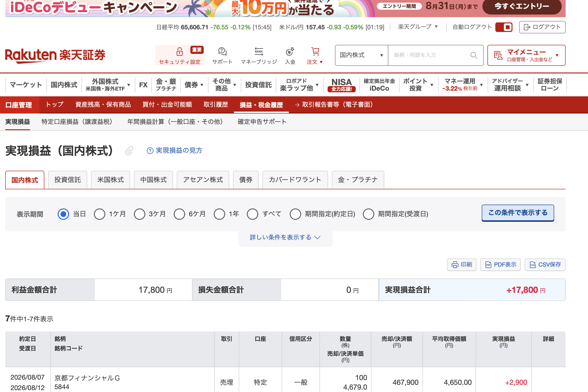Click the paperclip icon beside 実現損益 title
The height and width of the screenshot is (392, 588).
[x=129, y=151]
